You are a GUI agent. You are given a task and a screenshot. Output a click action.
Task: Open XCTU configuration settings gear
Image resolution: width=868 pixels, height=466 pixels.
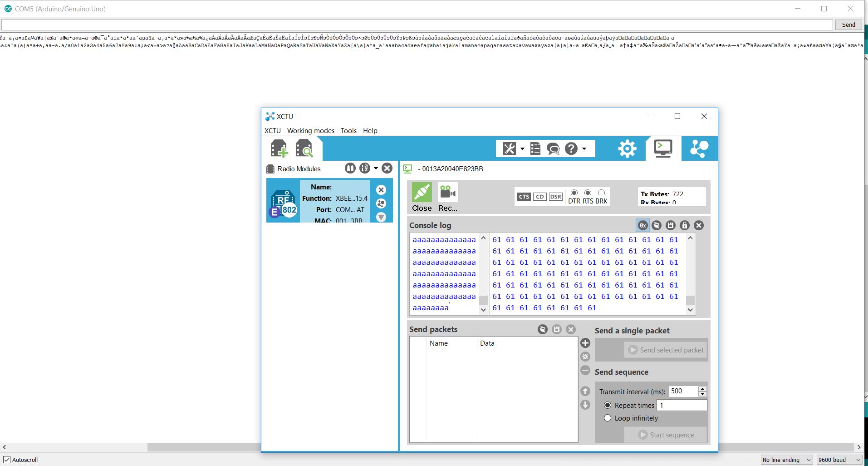[x=627, y=148]
